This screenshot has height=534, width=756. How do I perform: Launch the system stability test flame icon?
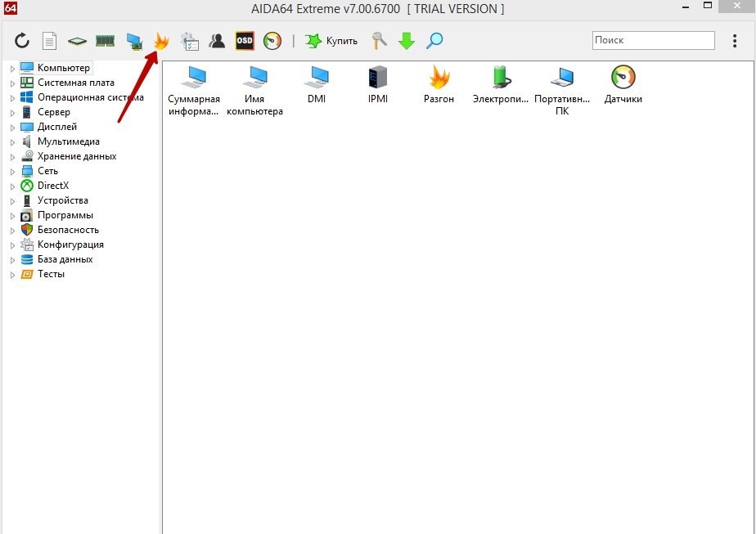[x=161, y=41]
